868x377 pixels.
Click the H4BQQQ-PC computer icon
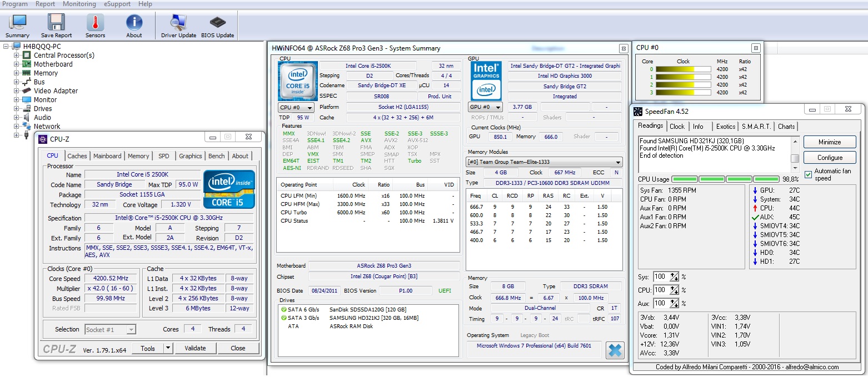click(16, 46)
